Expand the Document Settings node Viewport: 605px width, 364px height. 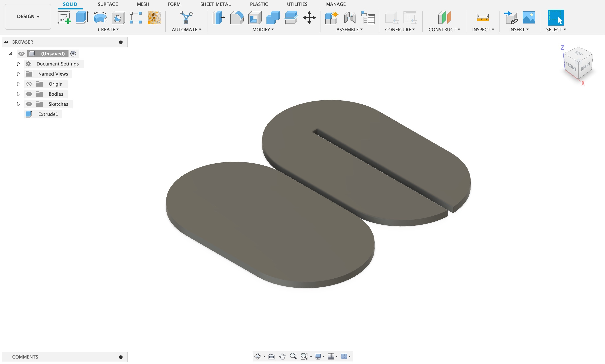[x=18, y=64]
